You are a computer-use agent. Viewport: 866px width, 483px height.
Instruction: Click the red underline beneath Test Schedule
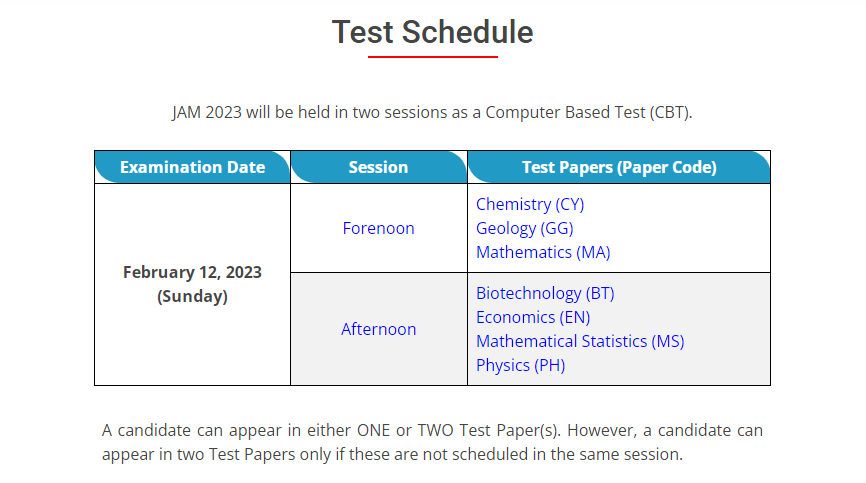432,57
